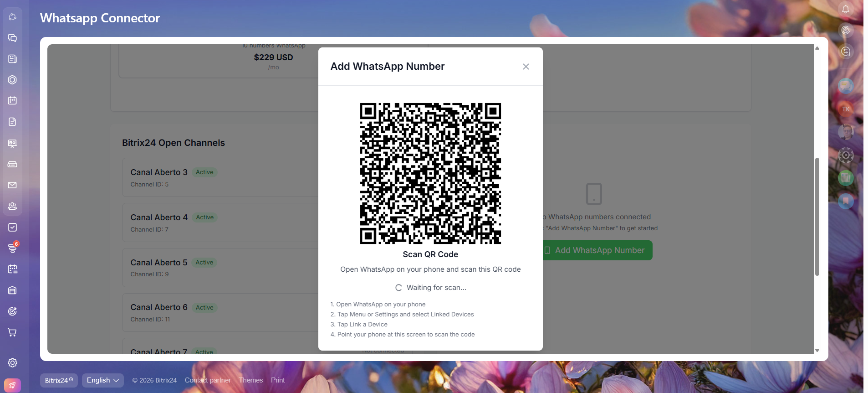Open the Tasks checkmark icon in sidebar
This screenshot has width=868, height=393.
tap(12, 227)
